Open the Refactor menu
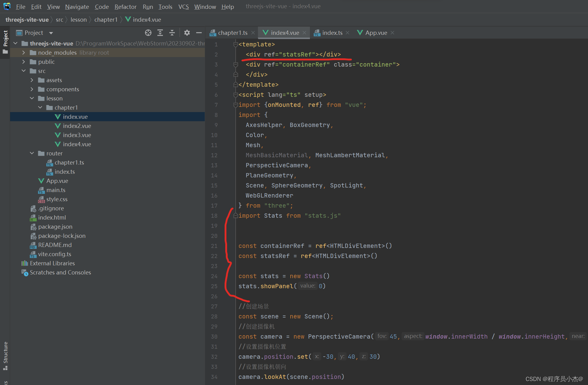 pyautogui.click(x=125, y=7)
